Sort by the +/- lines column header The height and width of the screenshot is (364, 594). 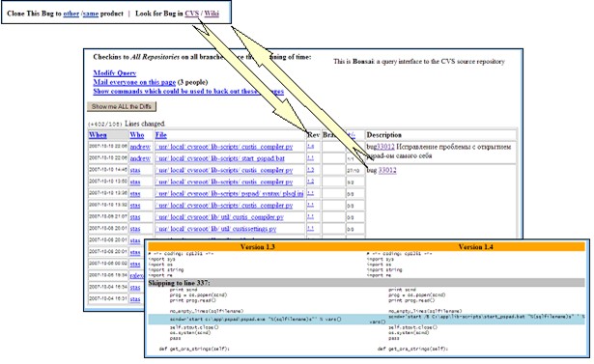tap(352, 135)
